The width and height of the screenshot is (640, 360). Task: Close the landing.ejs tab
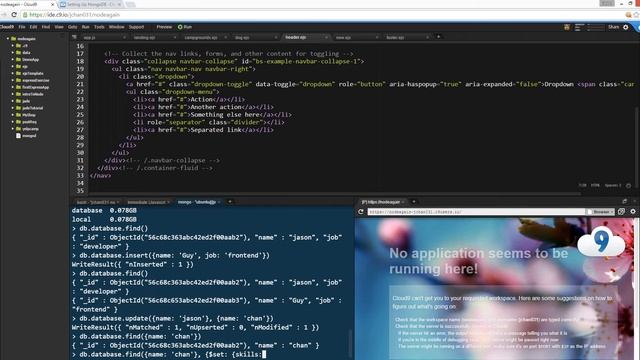(x=175, y=38)
